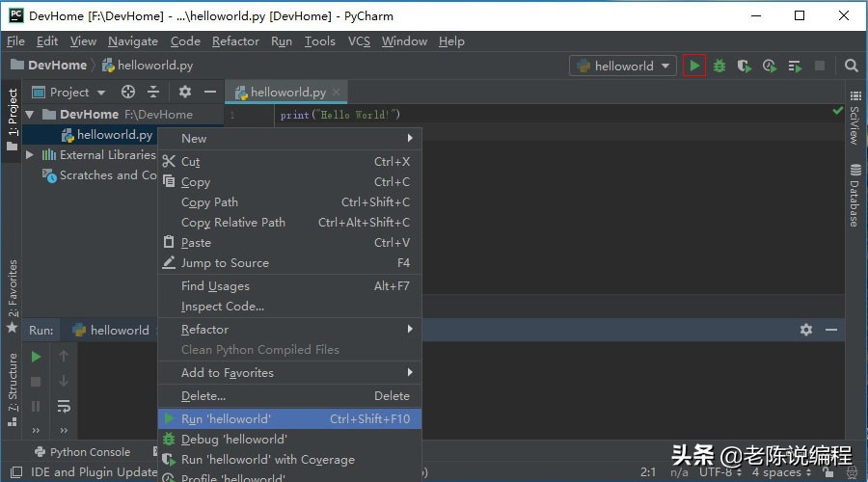Hide the Run tool window
Image resolution: width=868 pixels, height=482 pixels.
831,330
